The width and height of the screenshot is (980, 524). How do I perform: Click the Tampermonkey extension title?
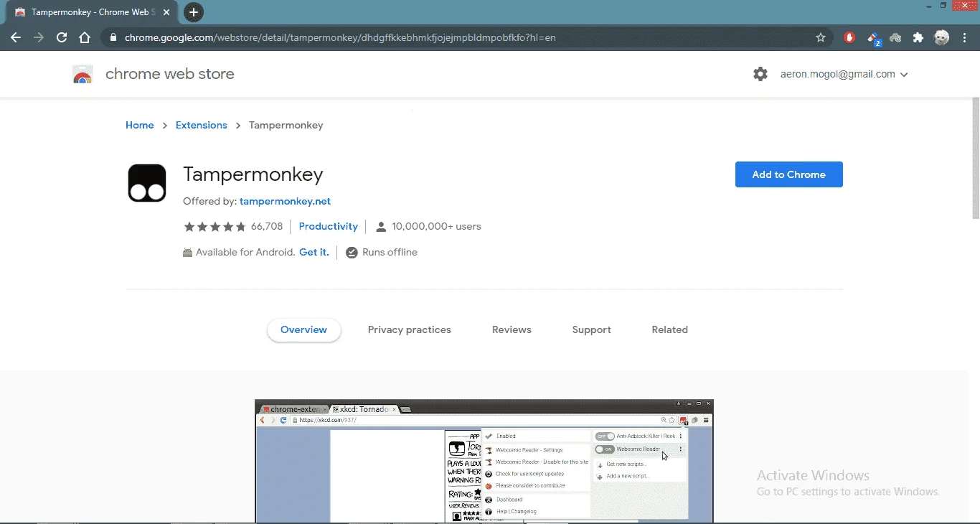pyautogui.click(x=253, y=174)
